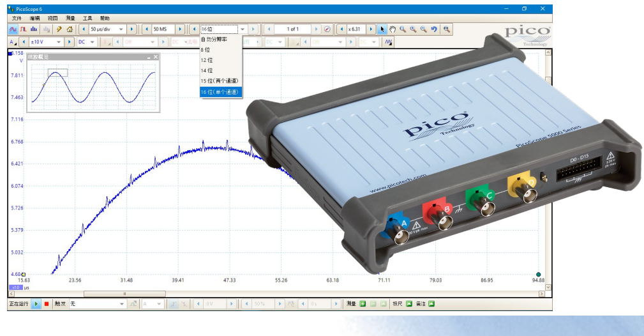Select 16 位 (单个通道) resolution
644x336 pixels.
click(x=221, y=92)
